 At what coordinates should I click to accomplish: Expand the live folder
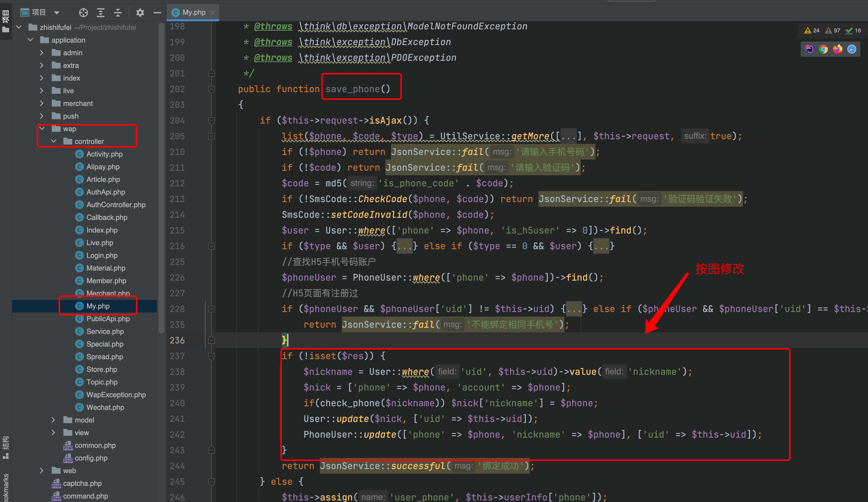42,91
